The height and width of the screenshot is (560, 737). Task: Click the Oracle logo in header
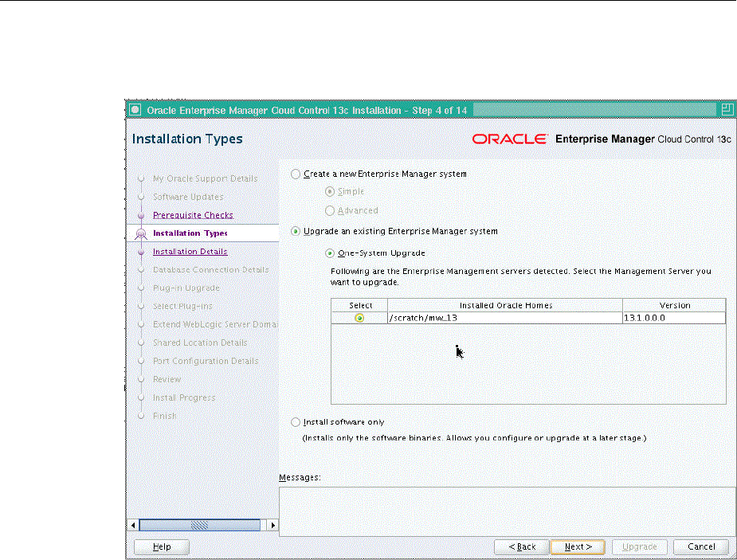(x=510, y=139)
